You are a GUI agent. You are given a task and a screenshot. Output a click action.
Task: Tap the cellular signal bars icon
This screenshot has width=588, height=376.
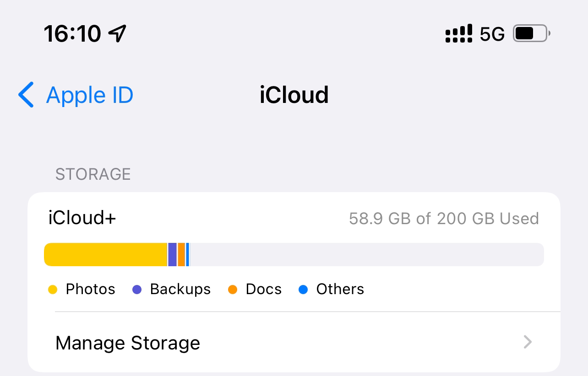458,34
